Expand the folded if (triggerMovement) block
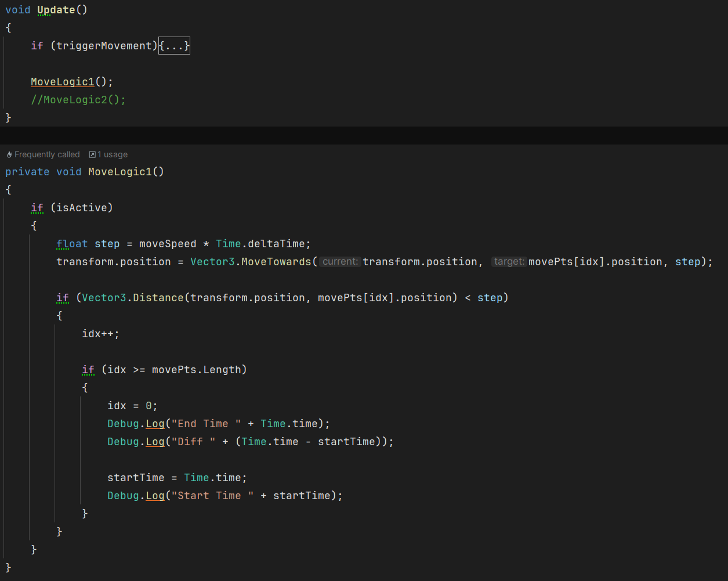The width and height of the screenshot is (728, 581). click(173, 45)
